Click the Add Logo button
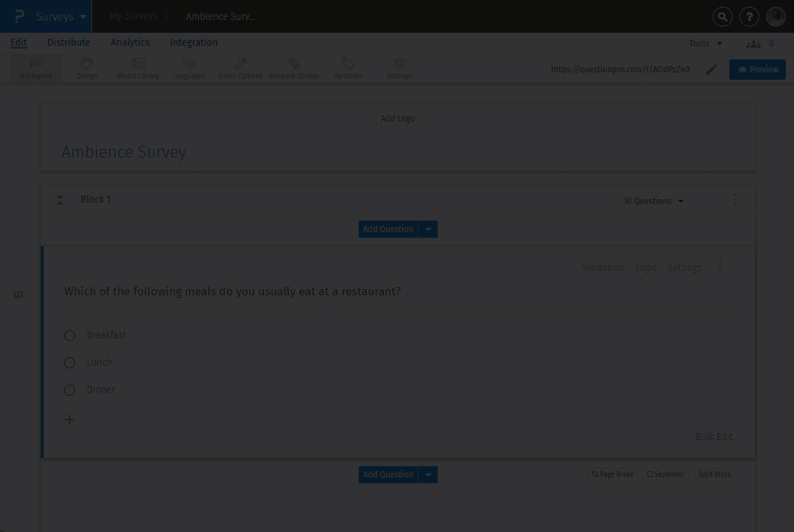This screenshot has width=794, height=532. 398,119
